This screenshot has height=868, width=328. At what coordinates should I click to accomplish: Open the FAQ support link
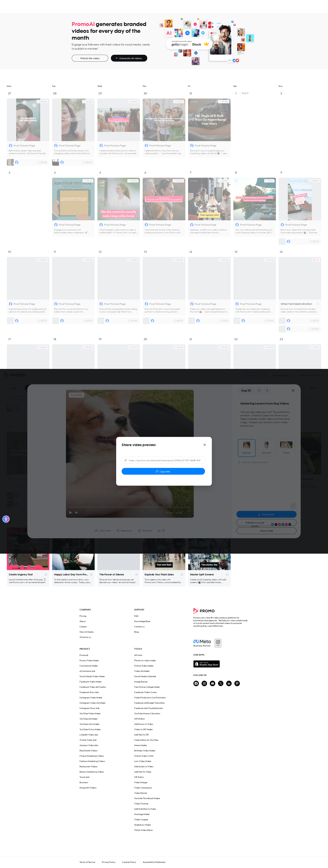(136, 616)
